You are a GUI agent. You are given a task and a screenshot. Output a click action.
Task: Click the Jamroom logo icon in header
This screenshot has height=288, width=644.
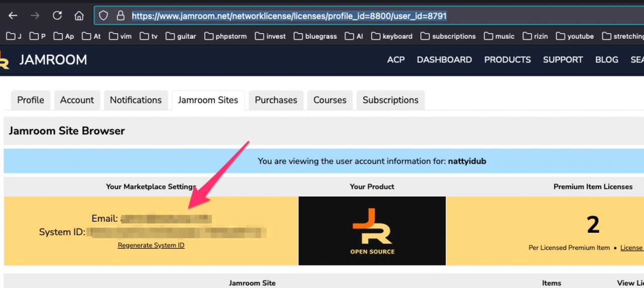click(x=4, y=60)
